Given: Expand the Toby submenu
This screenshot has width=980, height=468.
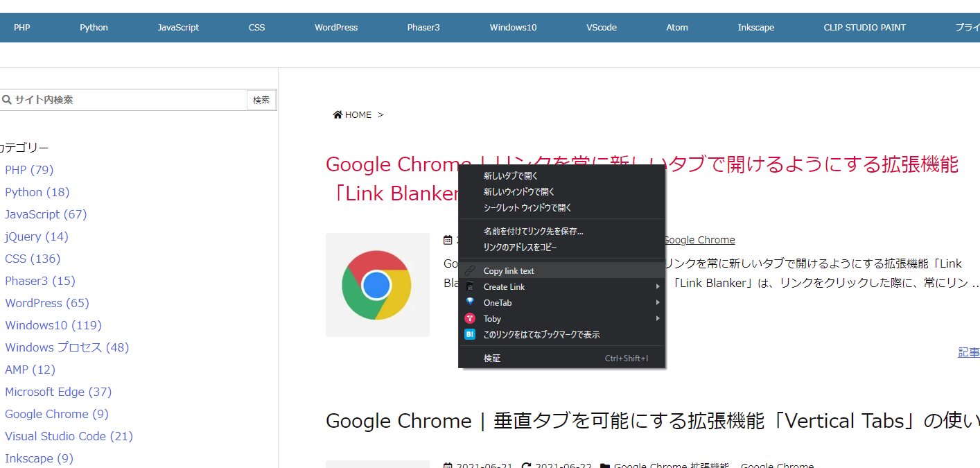Looking at the screenshot, I should [658, 318].
